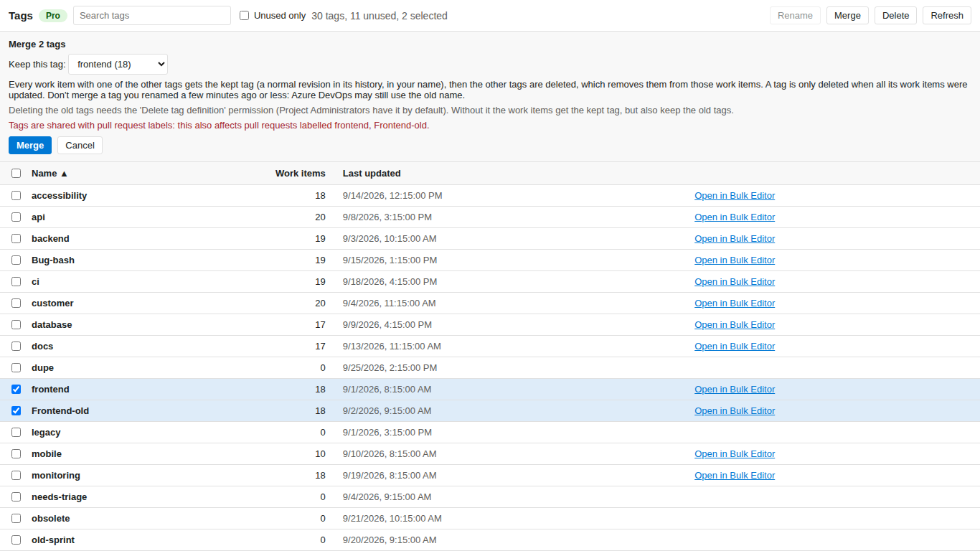The image size is (980, 551).
Task: Open the backend tag in Bulk Editor
Action: click(735, 239)
